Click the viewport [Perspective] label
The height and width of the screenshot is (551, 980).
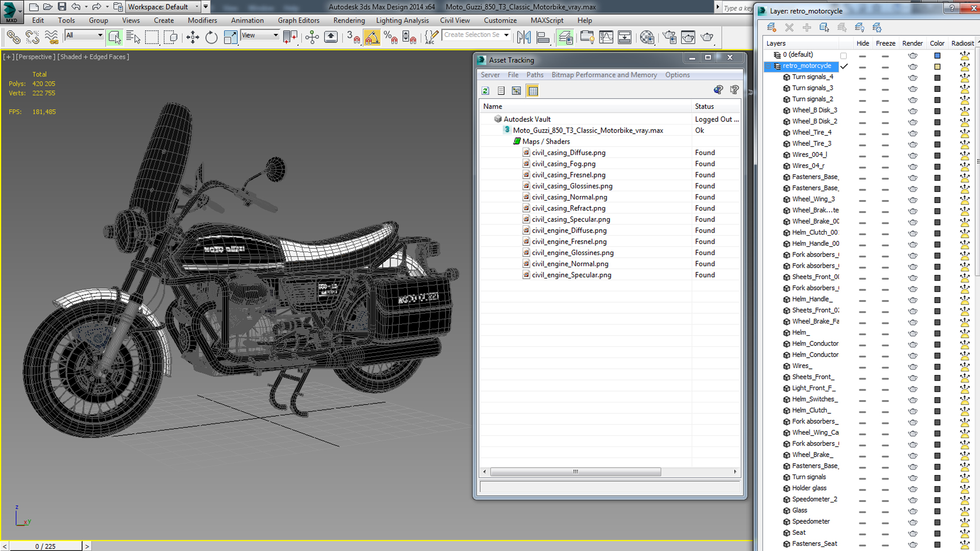click(x=35, y=57)
